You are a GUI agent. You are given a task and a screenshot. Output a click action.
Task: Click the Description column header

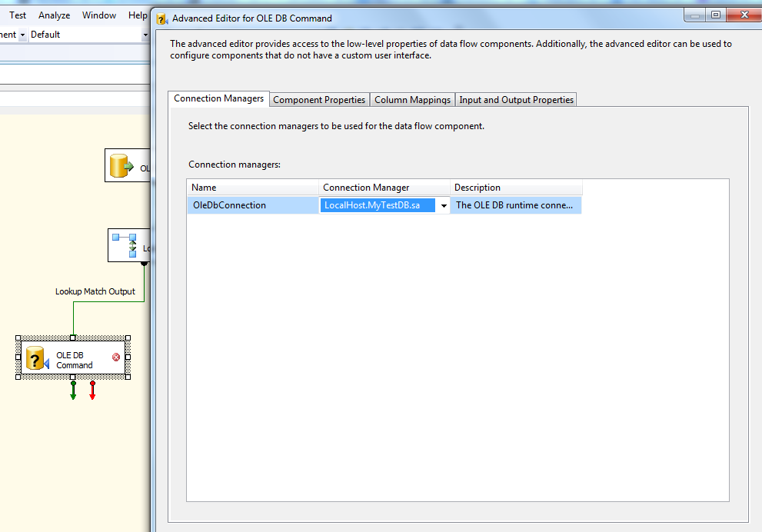pyautogui.click(x=516, y=188)
